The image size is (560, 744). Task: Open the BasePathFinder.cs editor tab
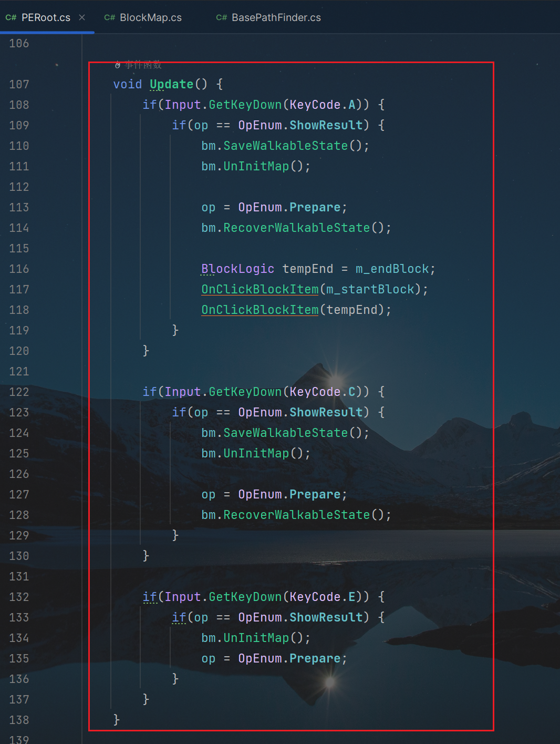click(276, 17)
